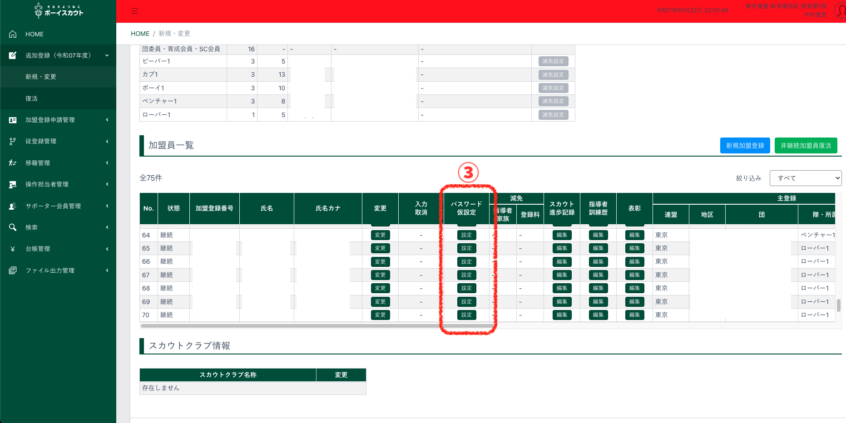Click HOME in the breadcrumb trail
The image size is (846, 423).
pos(139,35)
